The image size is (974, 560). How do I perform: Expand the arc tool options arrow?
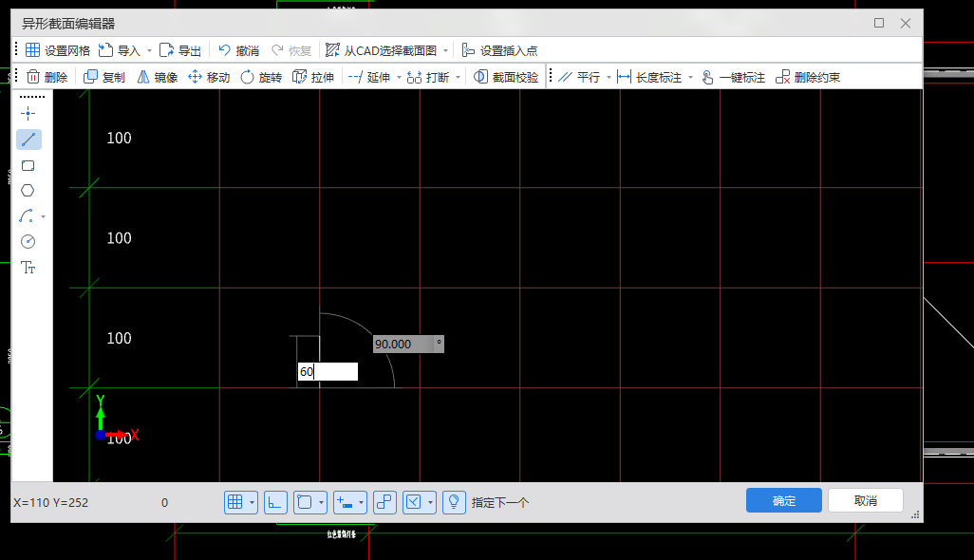[x=43, y=216]
